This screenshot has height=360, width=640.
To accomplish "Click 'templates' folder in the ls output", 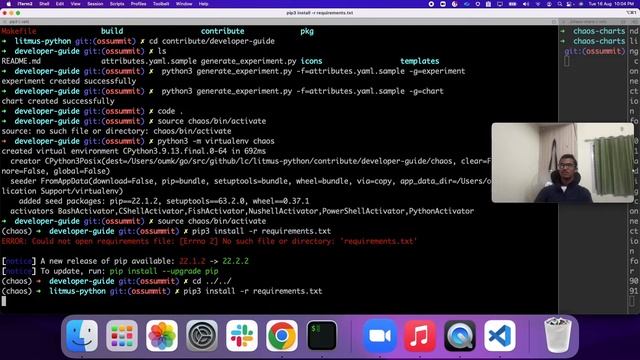I will point(420,61).
